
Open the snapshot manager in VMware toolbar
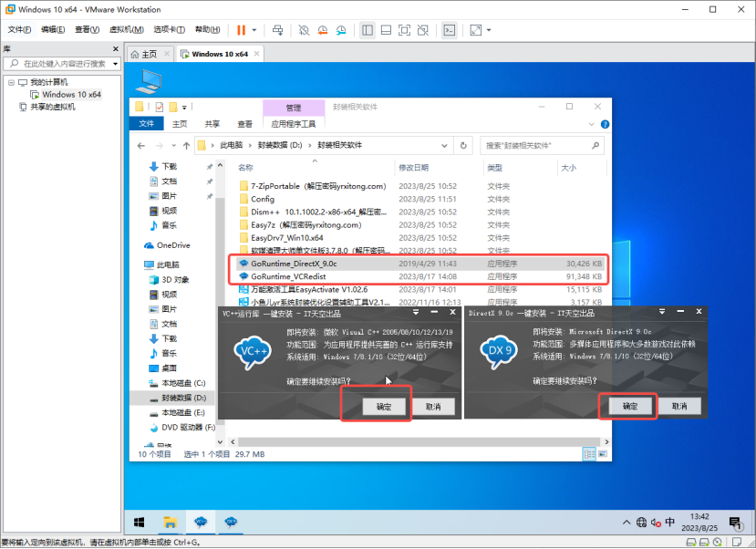pos(341,30)
